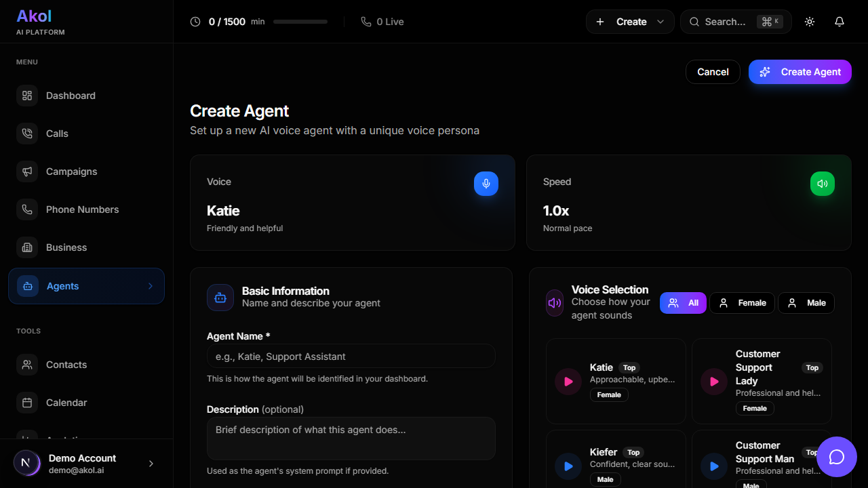The image size is (868, 488).
Task: Click the Phone Numbers sidebar icon
Action: 27,209
